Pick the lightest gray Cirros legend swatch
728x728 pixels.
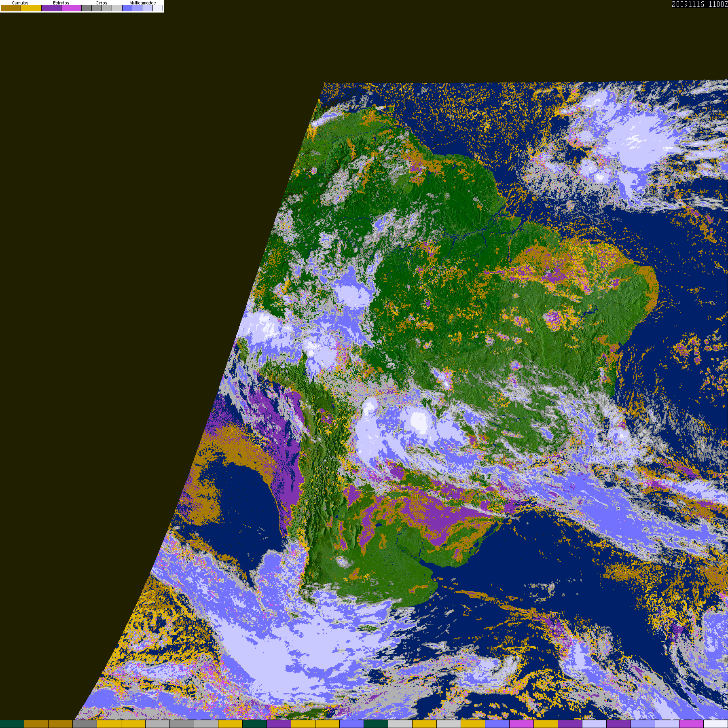click(x=117, y=8)
